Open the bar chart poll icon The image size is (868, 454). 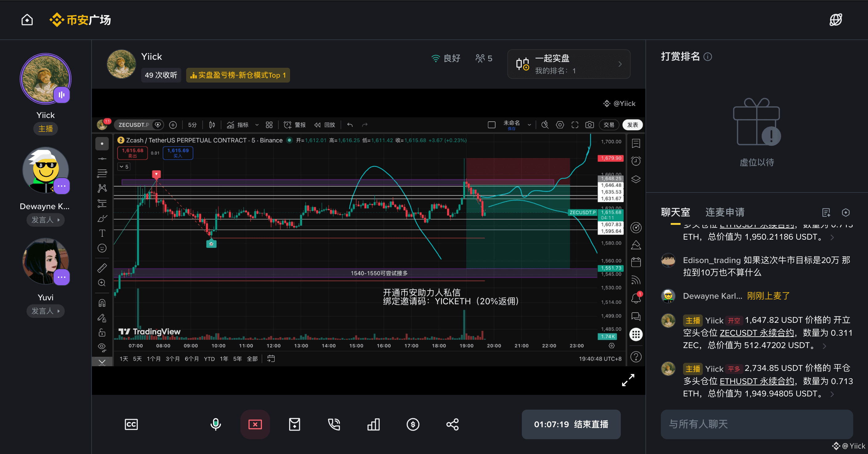(373, 424)
